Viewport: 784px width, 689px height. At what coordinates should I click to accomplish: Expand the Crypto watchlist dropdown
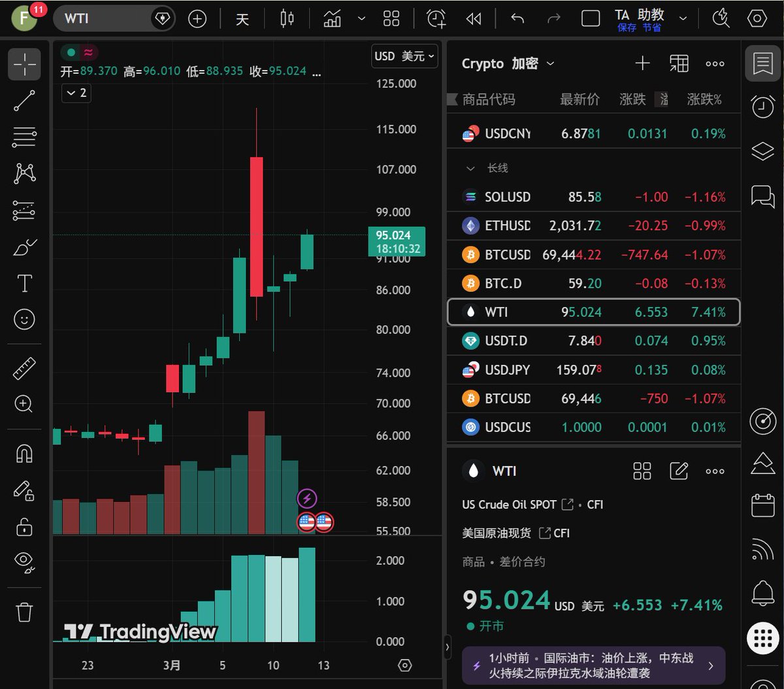508,63
